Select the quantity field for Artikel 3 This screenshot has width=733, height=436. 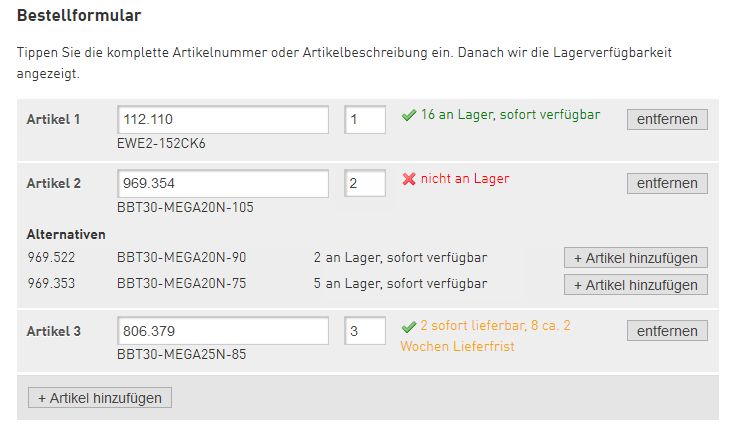(365, 331)
